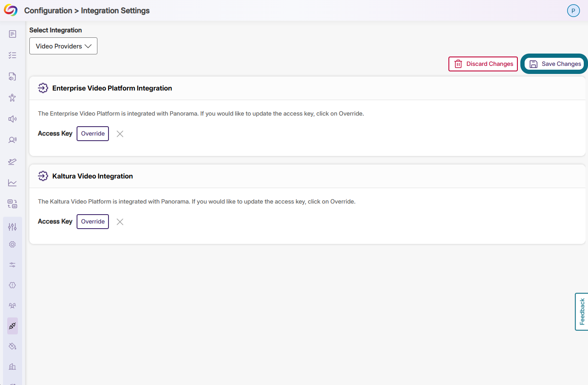Open the document page icon in sidebar

pyautogui.click(x=12, y=34)
